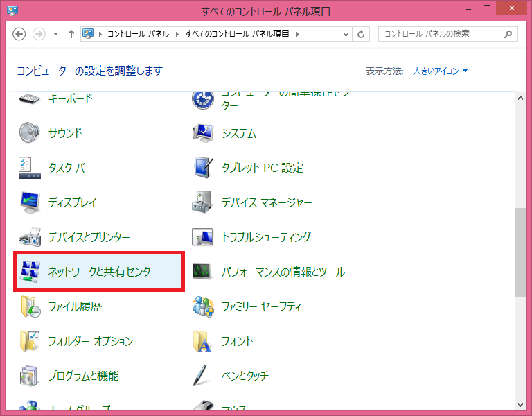Open the タスク バー link text
The height and width of the screenshot is (416, 532).
pyautogui.click(x=71, y=168)
